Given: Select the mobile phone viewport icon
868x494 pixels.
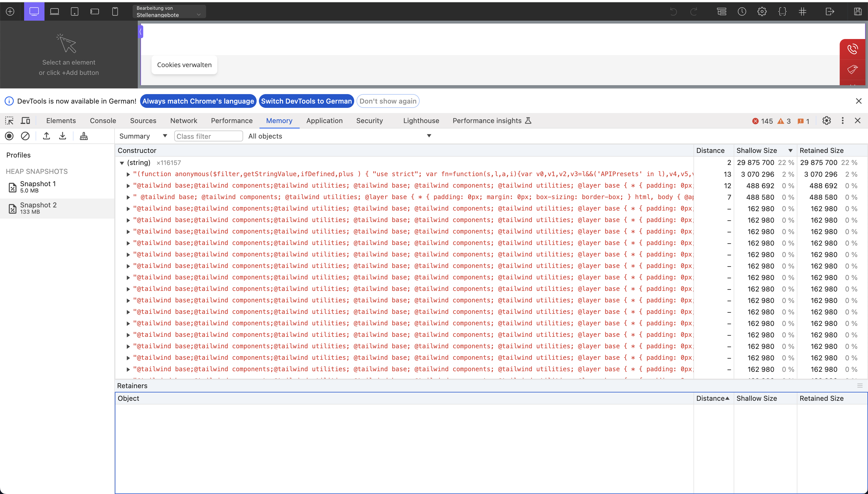Looking at the screenshot, I should point(115,11).
